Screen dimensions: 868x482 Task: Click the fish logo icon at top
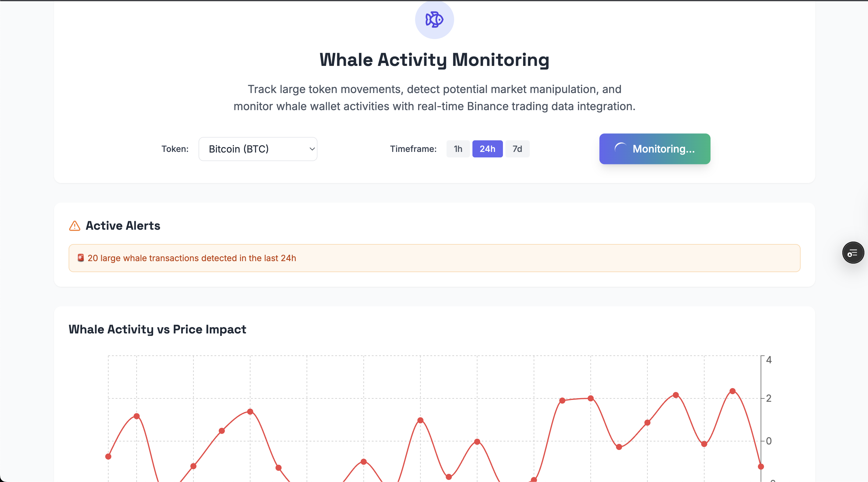(x=434, y=19)
